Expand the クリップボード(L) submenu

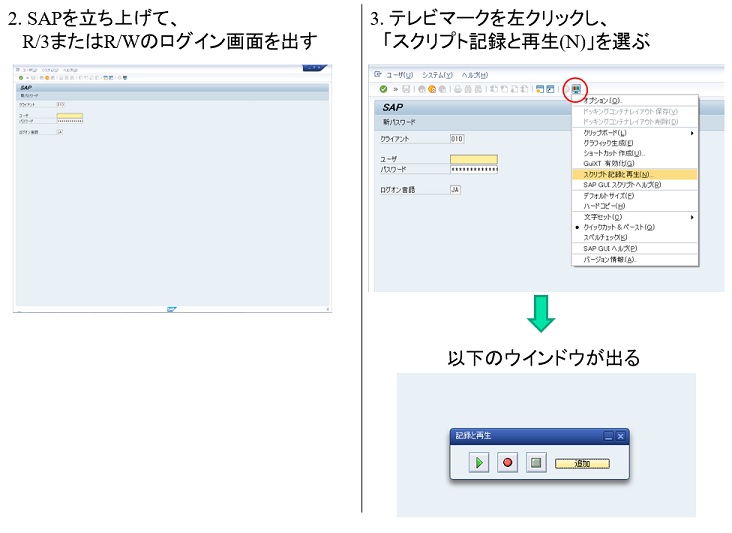point(635,133)
